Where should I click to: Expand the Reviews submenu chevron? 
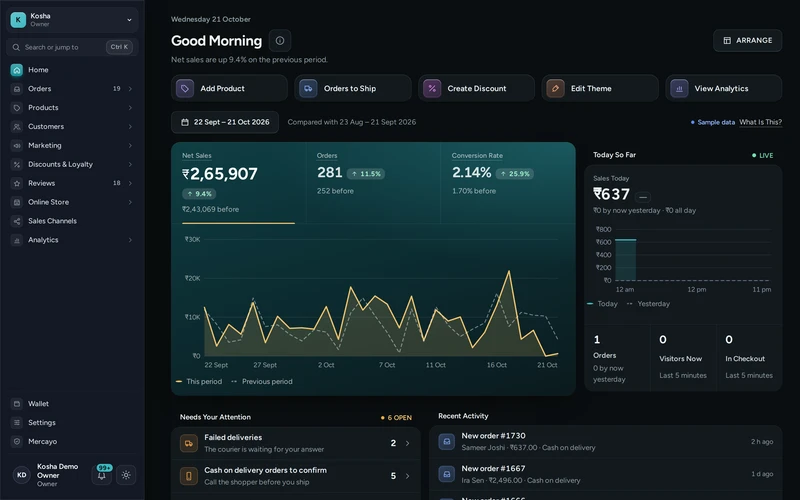(x=130, y=183)
